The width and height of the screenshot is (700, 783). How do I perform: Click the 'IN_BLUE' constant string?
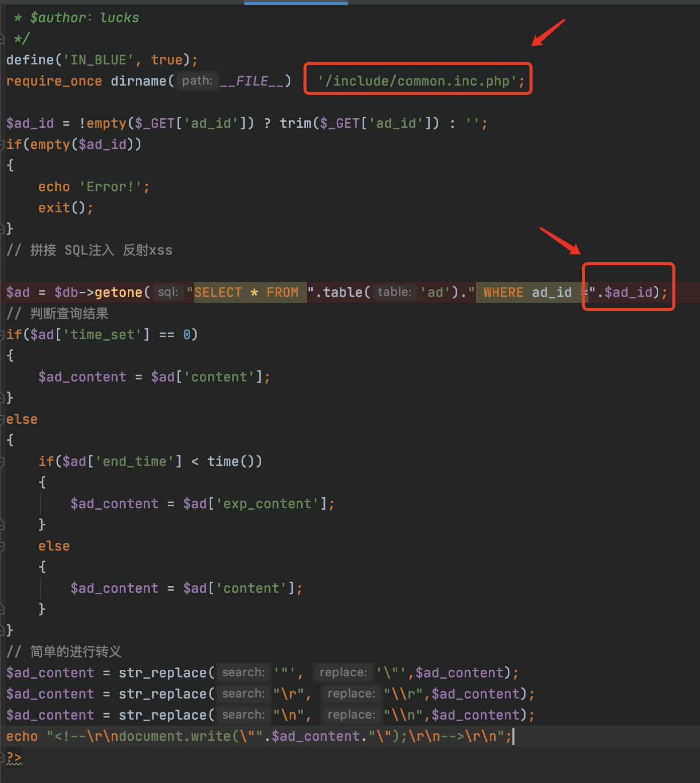click(x=98, y=60)
